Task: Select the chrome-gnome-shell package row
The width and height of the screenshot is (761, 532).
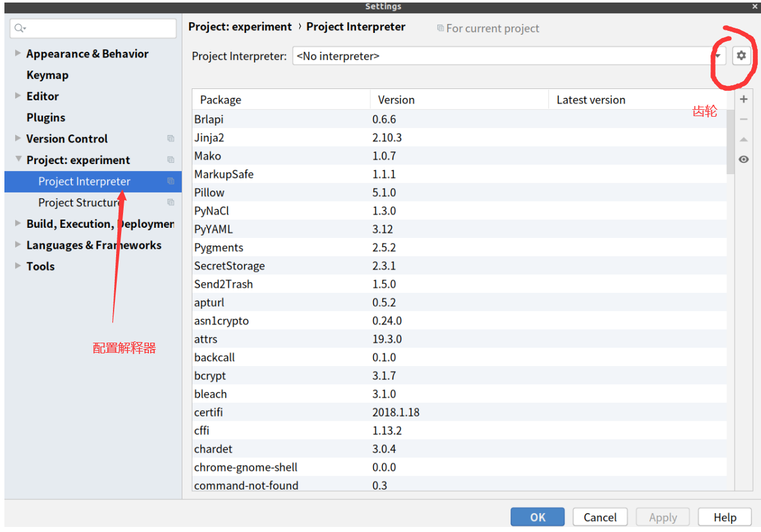Action: [459, 467]
